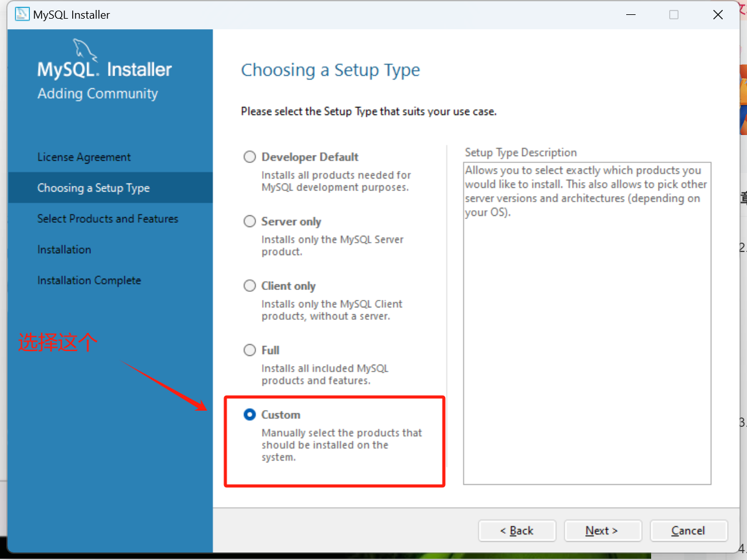Click the 'Adding Community' subtitle text
The height and width of the screenshot is (560, 747).
tap(98, 94)
